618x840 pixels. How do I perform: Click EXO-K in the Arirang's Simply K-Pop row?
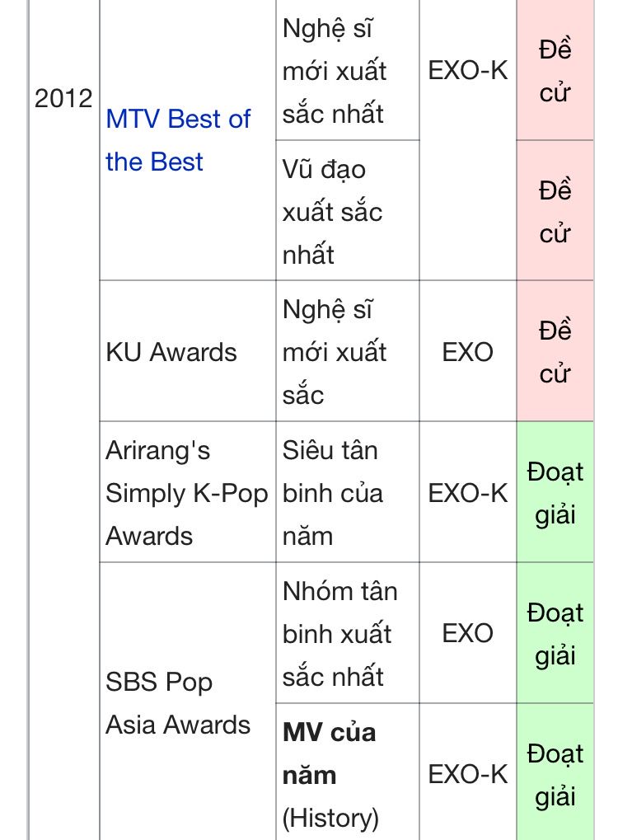(468, 493)
